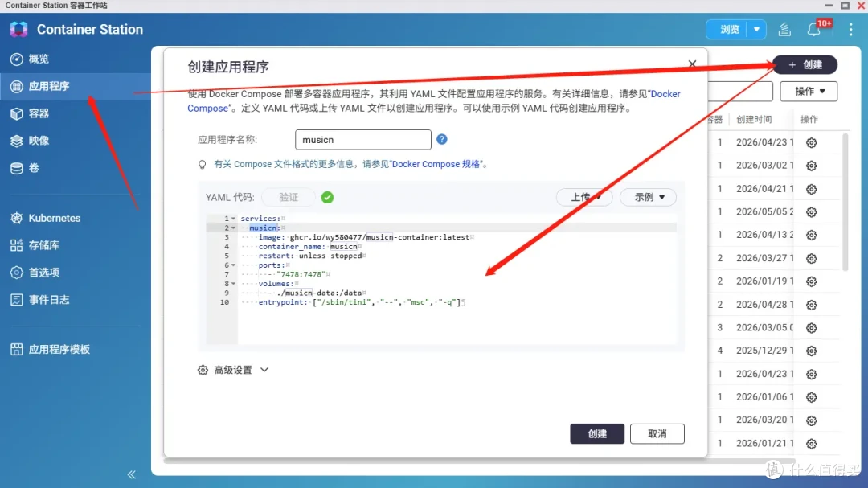The width and height of the screenshot is (868, 488).
Task: Click the application list vertical scrollbar
Action: click(x=845, y=202)
